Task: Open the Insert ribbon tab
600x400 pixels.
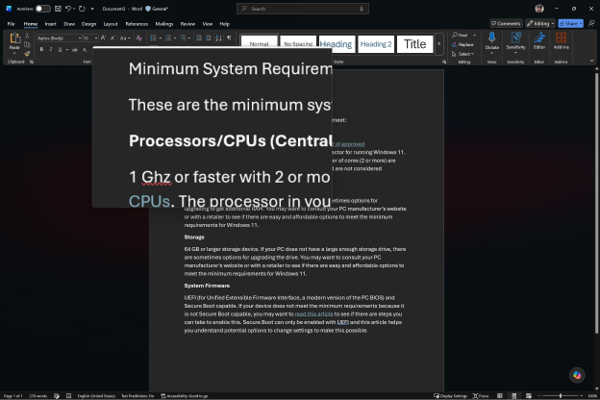Action: pyautogui.click(x=51, y=24)
